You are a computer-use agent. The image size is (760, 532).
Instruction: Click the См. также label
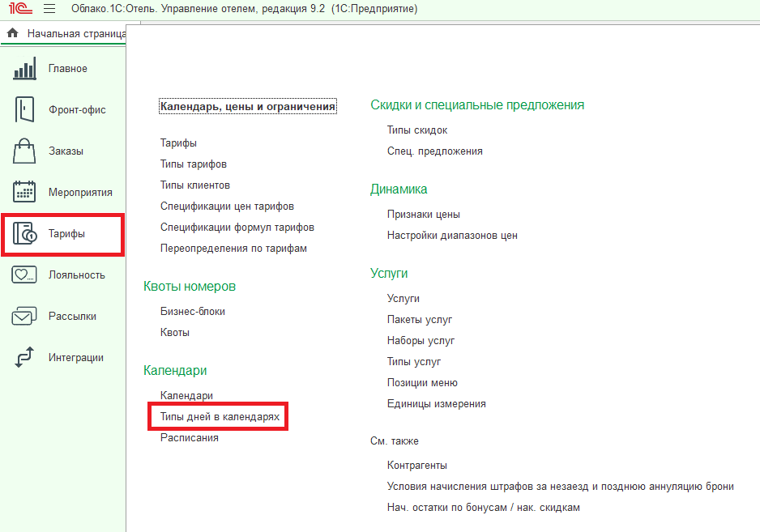point(395,441)
